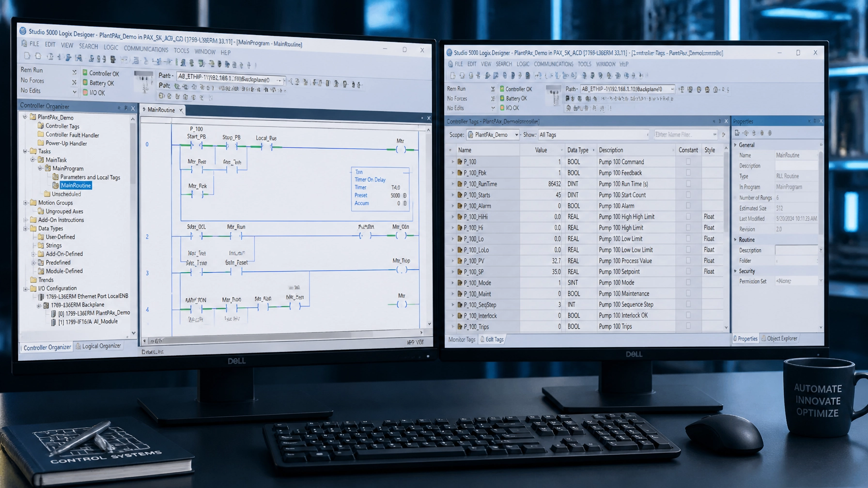Close the Controller Organizer pane
This screenshot has width=868, height=488.
(x=133, y=108)
